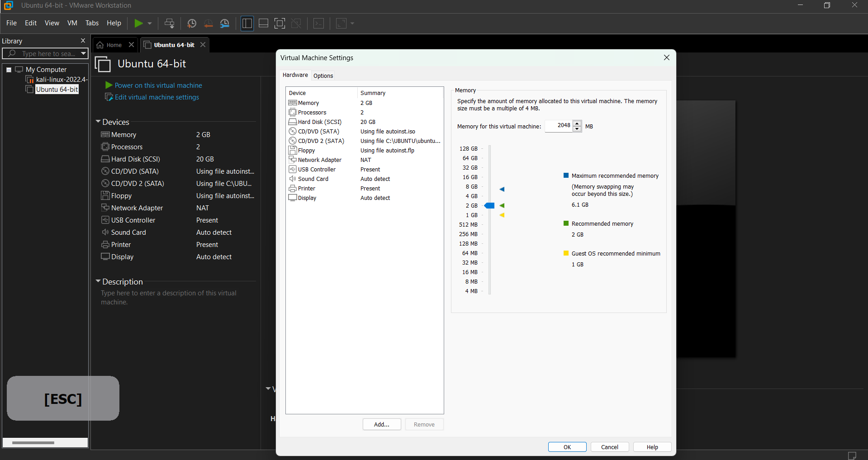This screenshot has width=868, height=460.
Task: Select the Sound Card device entry
Action: tap(313, 179)
